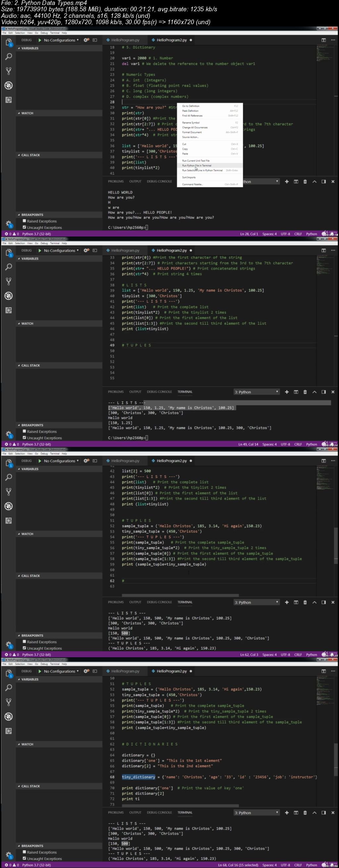Open Explorer icon in the Ln 28 frame
339x868 pixels.
9,42
